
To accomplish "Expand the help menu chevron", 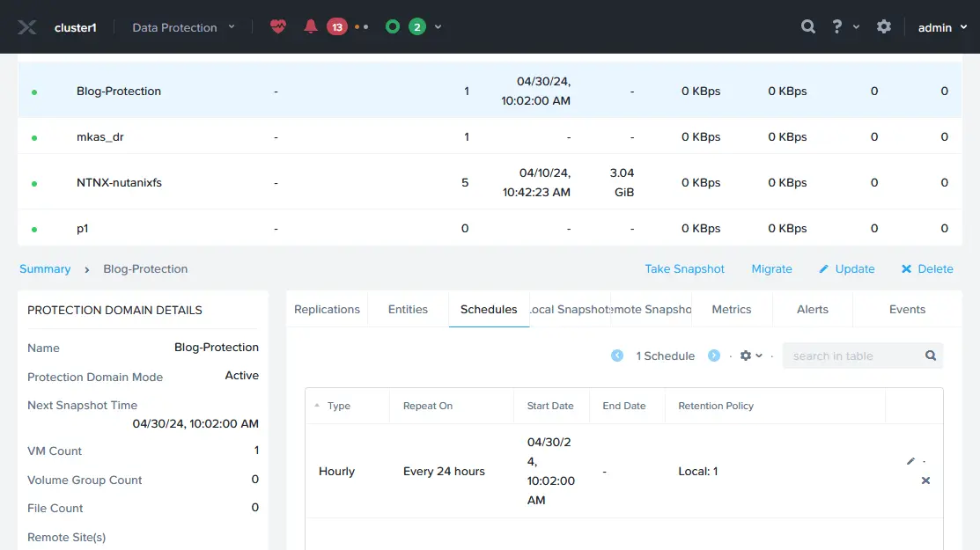I will coord(856,27).
